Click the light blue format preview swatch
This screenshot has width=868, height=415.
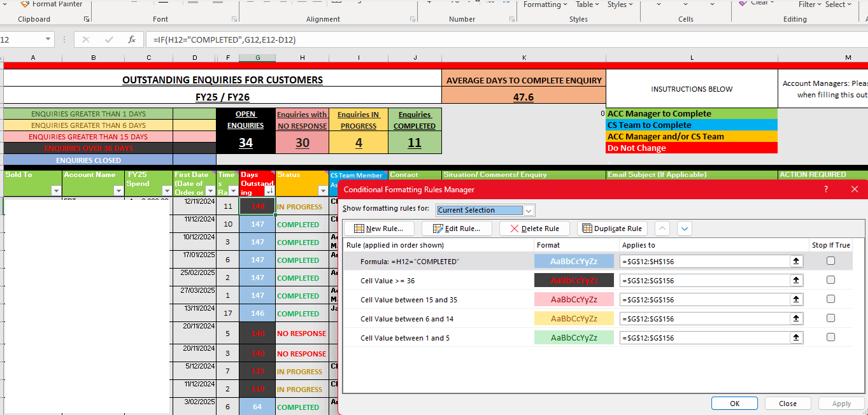point(574,261)
